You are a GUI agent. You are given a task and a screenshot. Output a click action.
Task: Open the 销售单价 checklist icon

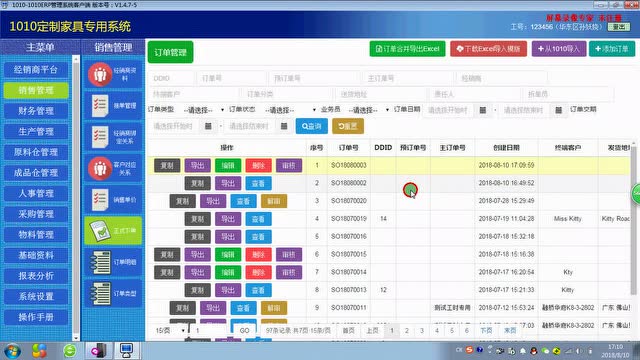[100, 200]
